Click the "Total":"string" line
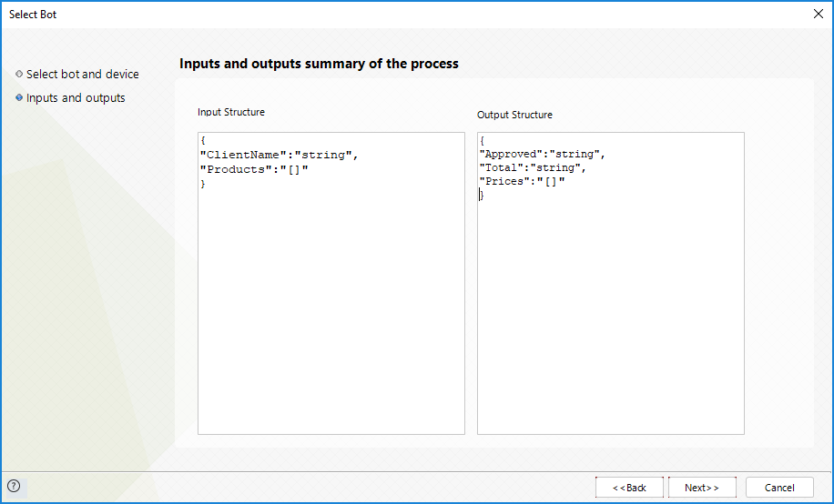 pyautogui.click(x=533, y=168)
